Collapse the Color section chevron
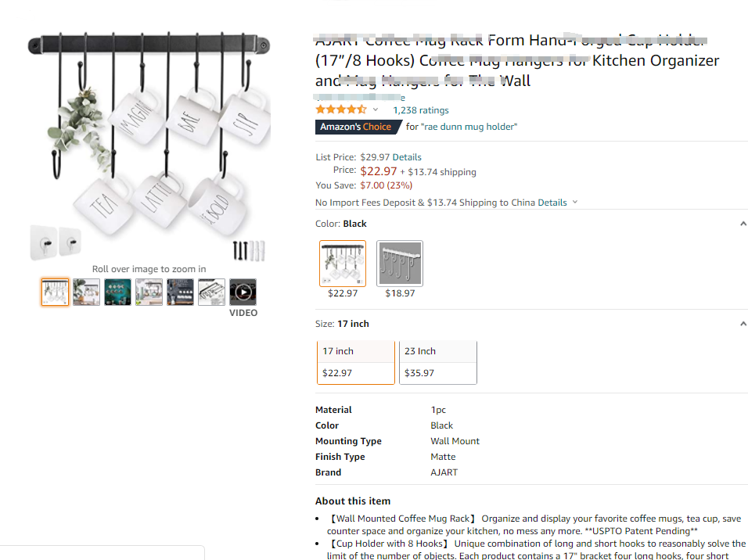Image resolution: width=748 pixels, height=560 pixels. (743, 224)
